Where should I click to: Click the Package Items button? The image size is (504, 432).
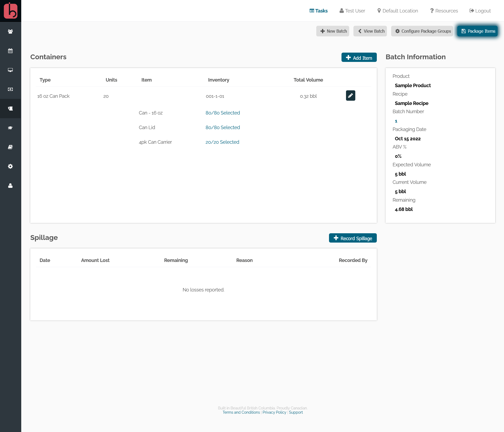click(x=477, y=31)
